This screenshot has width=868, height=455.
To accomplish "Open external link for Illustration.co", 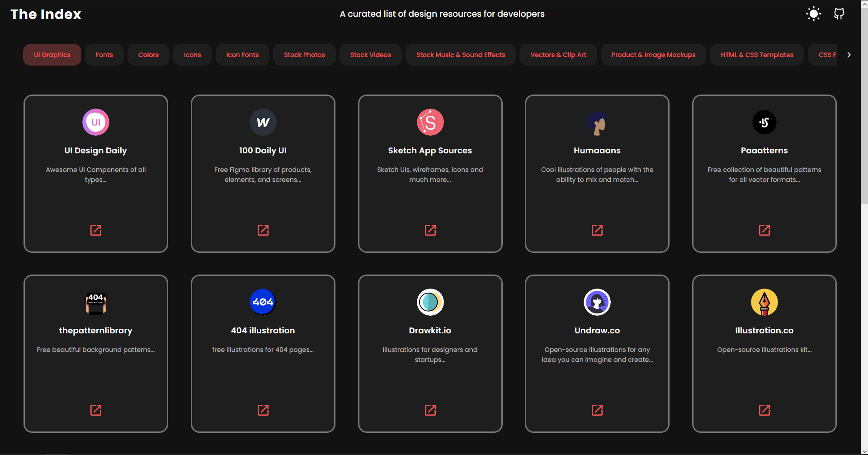I will (x=764, y=410).
